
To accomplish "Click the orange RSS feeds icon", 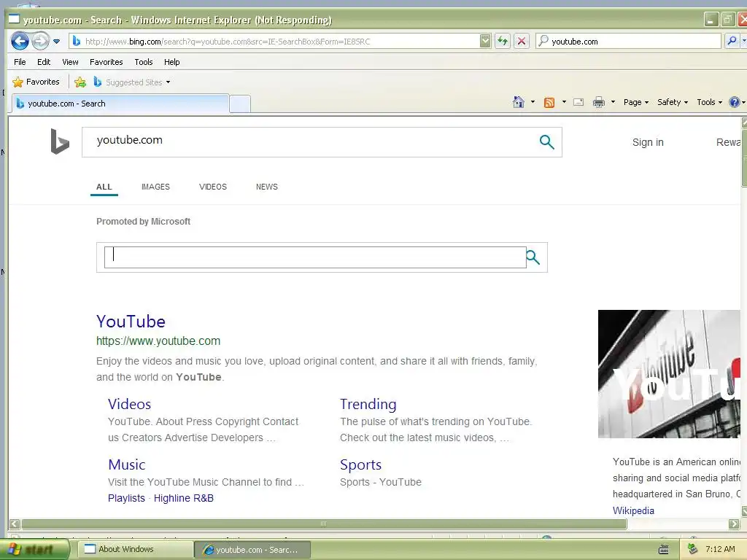I will [x=549, y=102].
